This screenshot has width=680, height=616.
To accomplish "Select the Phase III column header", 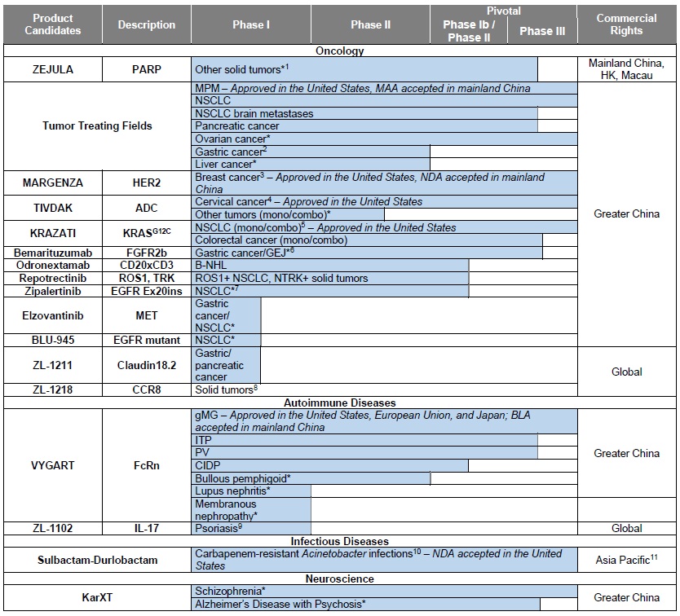I will point(541,31).
